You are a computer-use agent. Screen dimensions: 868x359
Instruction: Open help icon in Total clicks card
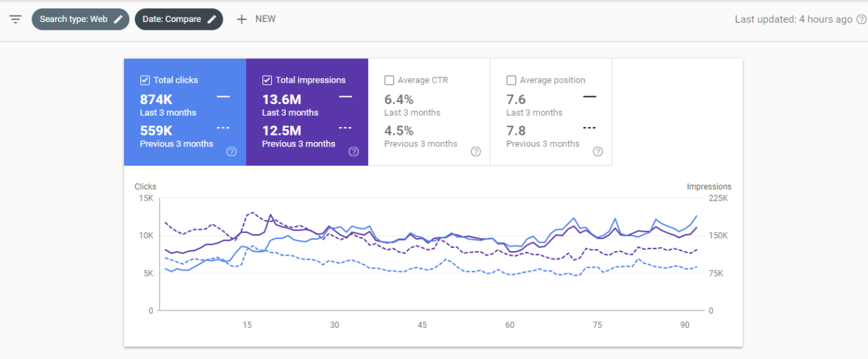[x=232, y=152]
